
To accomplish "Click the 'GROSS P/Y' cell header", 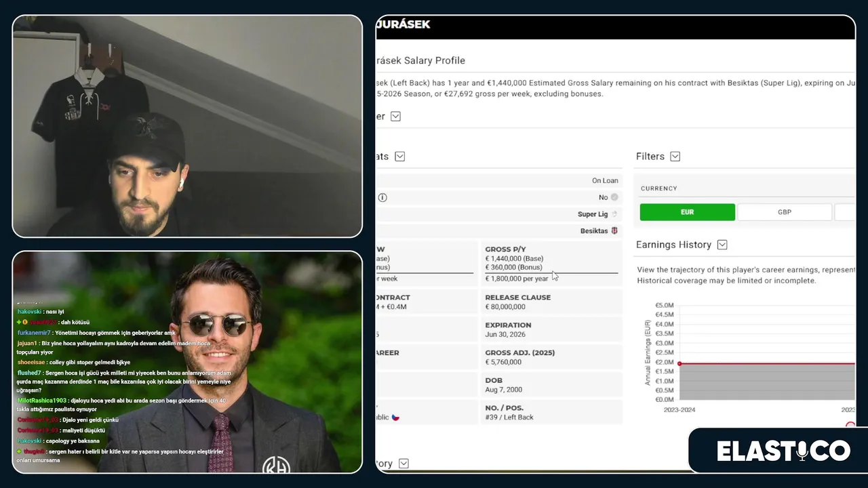I will (x=505, y=249).
